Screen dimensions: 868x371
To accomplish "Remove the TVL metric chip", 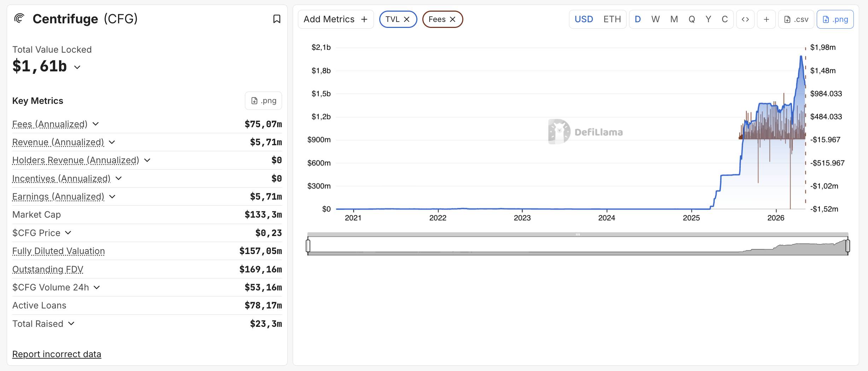I will [x=407, y=19].
